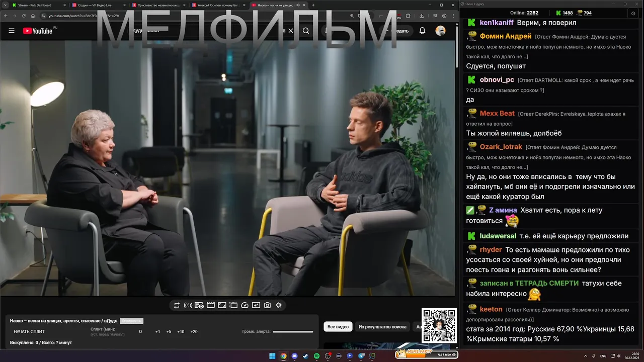Open Spotify from the taskbar
This screenshot has width=644, height=362.
316,356
